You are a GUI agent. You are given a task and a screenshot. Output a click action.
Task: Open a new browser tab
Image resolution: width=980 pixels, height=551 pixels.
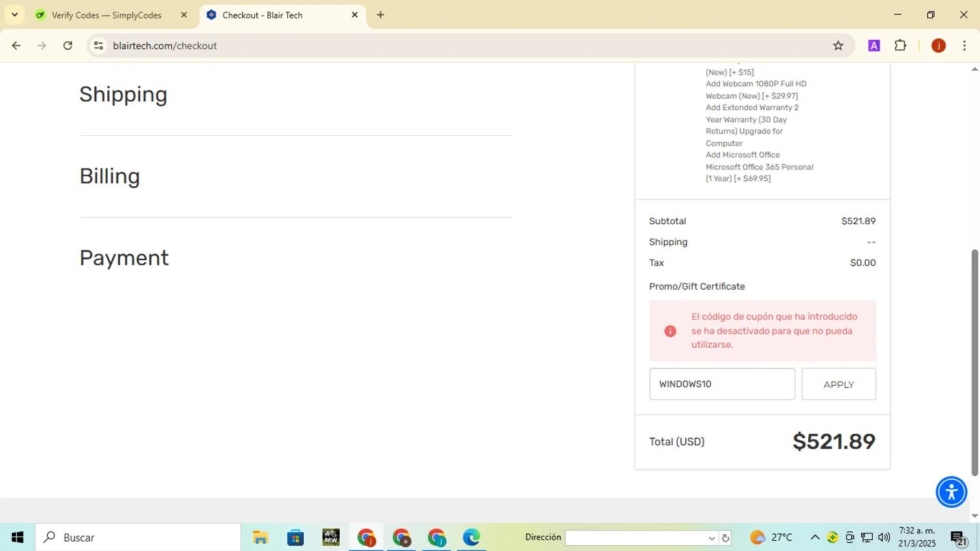381,15
